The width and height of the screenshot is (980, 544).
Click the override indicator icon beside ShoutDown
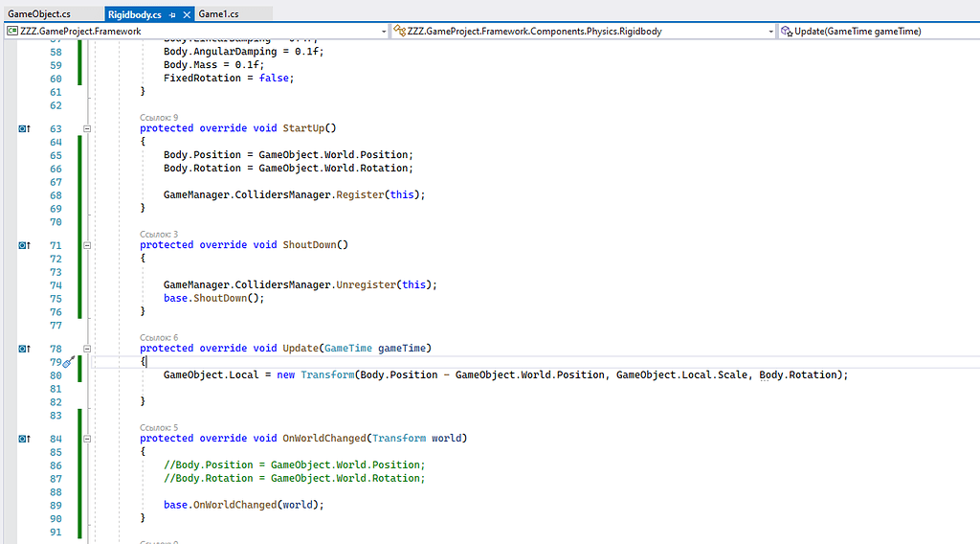25,245
